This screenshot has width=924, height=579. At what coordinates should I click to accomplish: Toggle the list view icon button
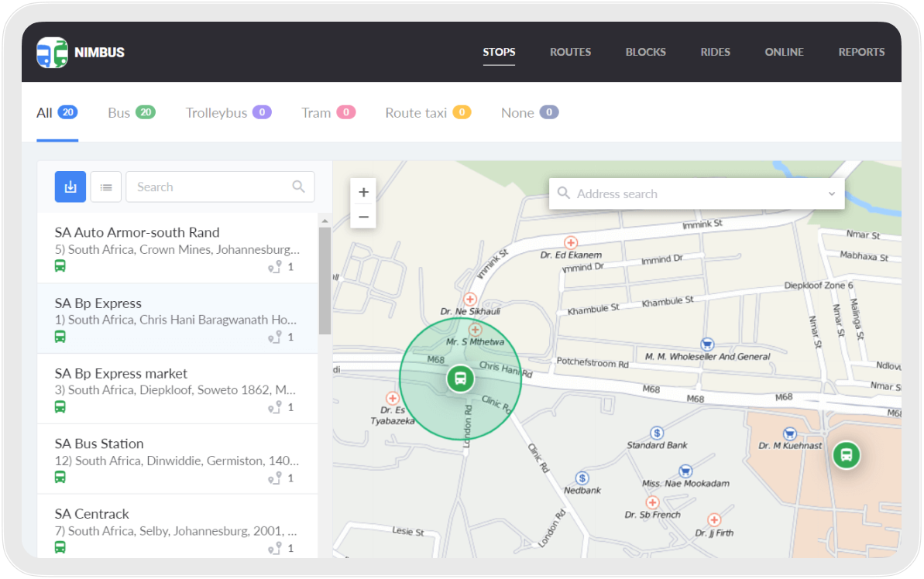[x=106, y=187]
